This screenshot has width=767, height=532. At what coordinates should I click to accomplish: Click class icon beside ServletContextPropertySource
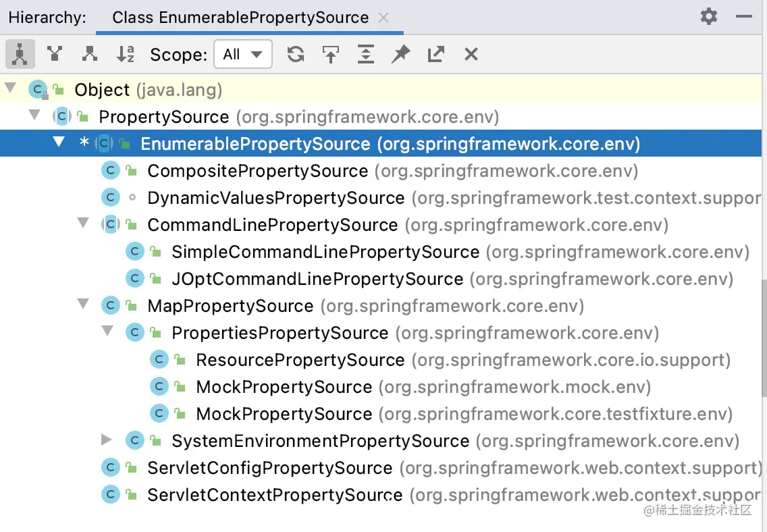pyautogui.click(x=111, y=494)
